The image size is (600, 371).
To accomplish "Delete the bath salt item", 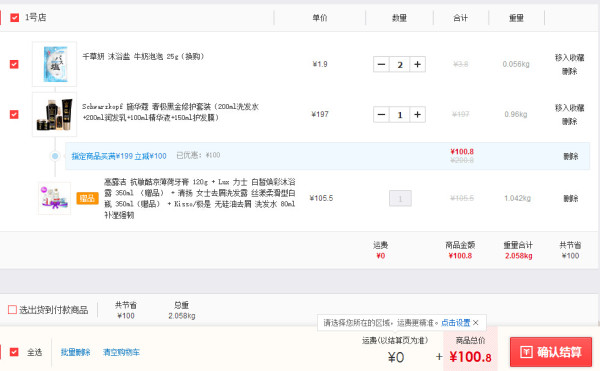I will pos(569,71).
